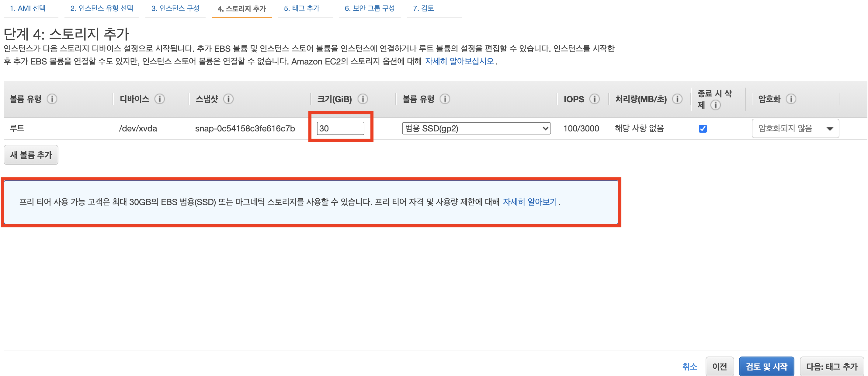The image size is (868, 376).
Task: Open the 6. 보안 그룹 구성 tab
Action: [369, 9]
